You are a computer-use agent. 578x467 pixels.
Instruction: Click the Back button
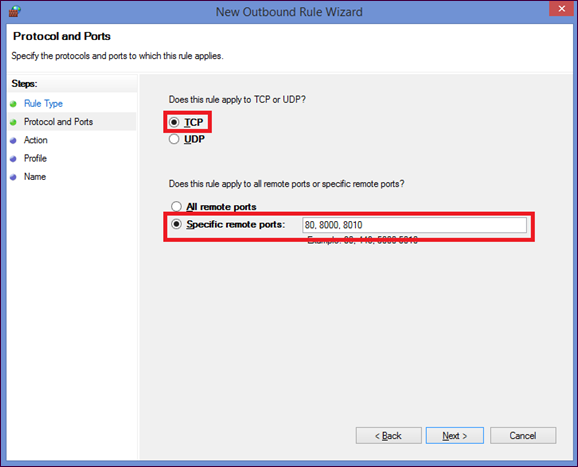(x=389, y=436)
